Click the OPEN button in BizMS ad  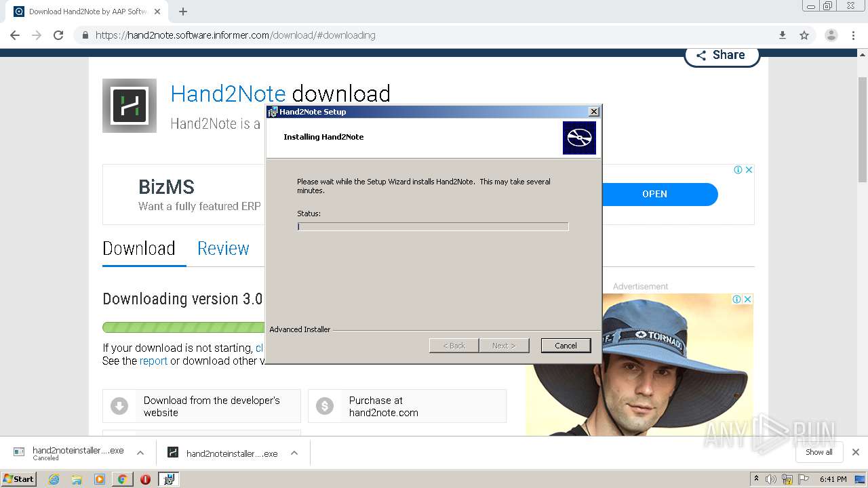[x=654, y=194]
